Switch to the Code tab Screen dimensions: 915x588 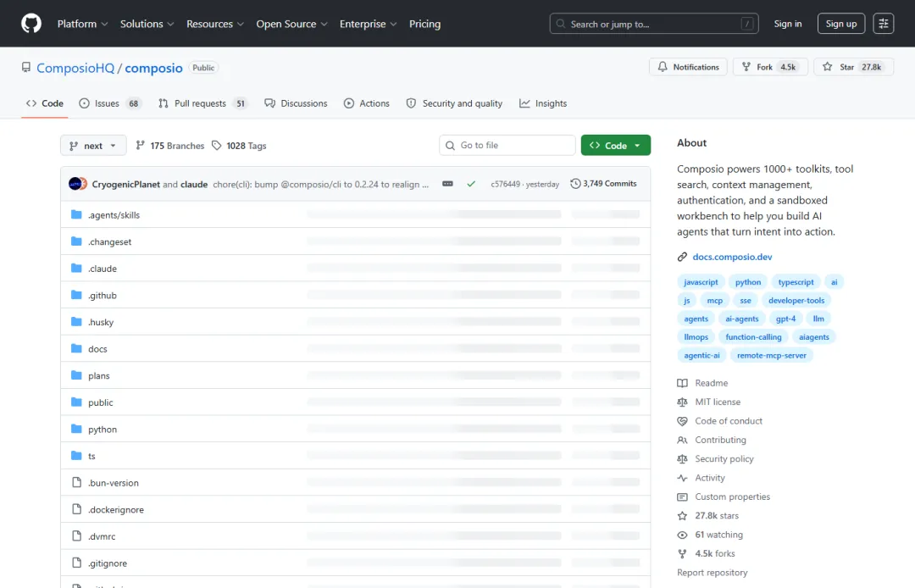[x=44, y=103]
